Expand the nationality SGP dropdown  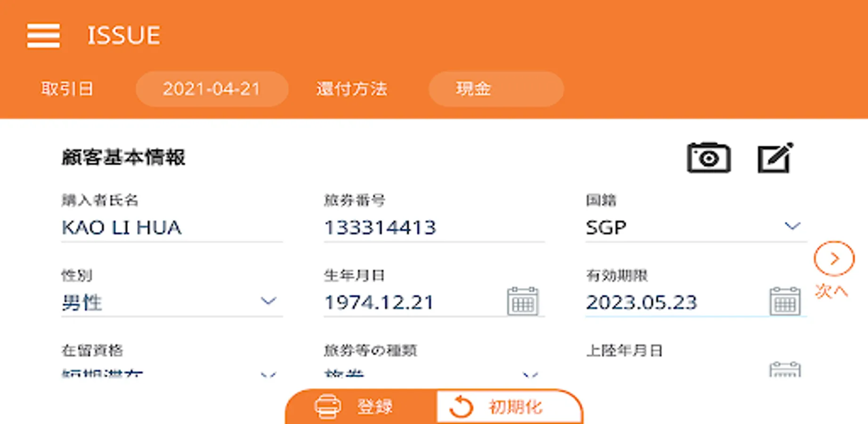click(792, 227)
